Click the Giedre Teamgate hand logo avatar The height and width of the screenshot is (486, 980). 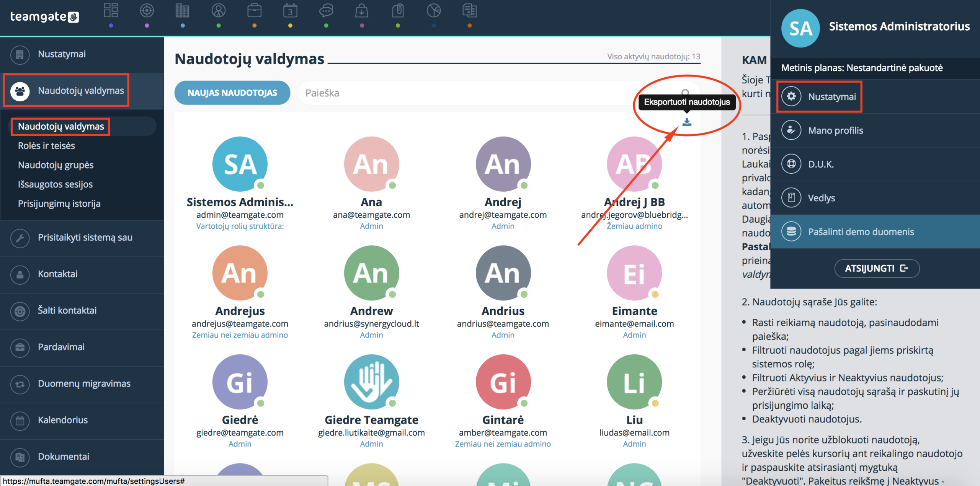371,382
